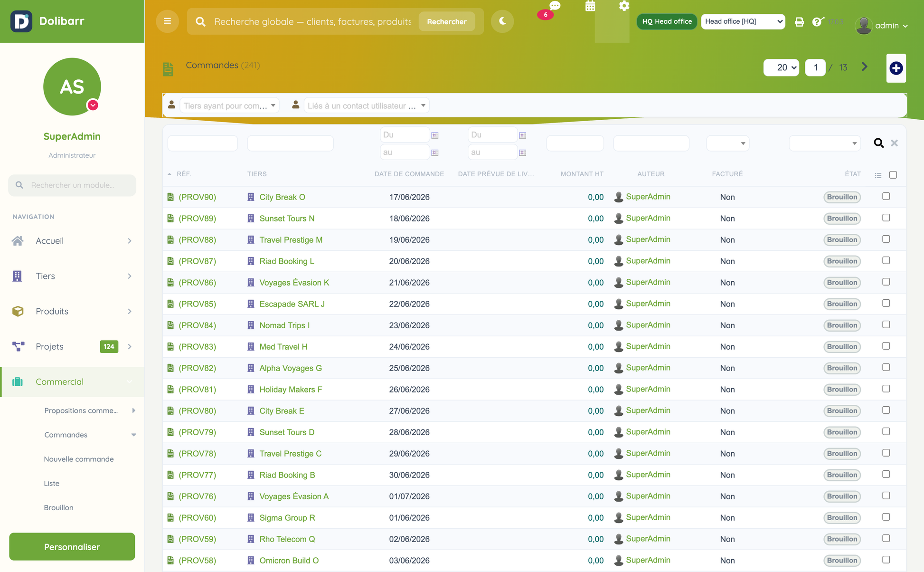Click the page number 1 field

[815, 67]
